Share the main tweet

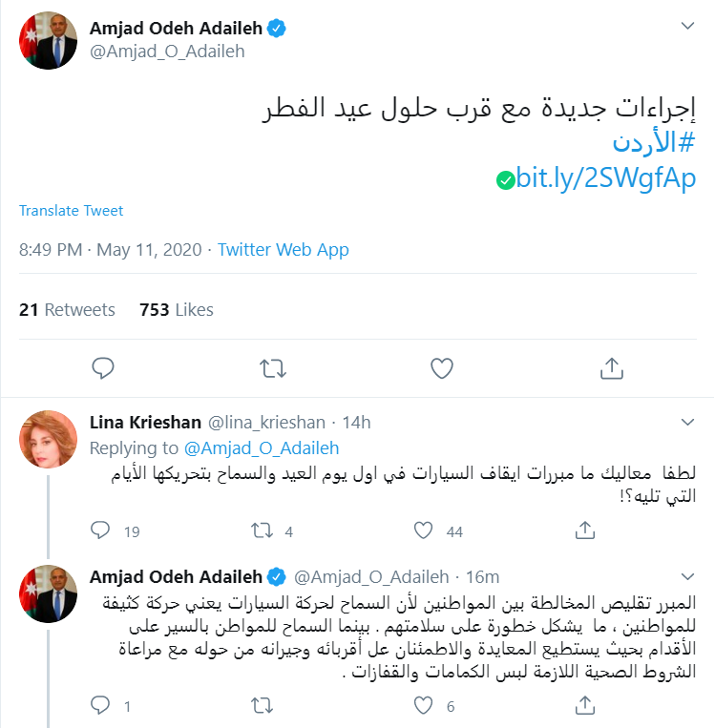click(x=610, y=367)
